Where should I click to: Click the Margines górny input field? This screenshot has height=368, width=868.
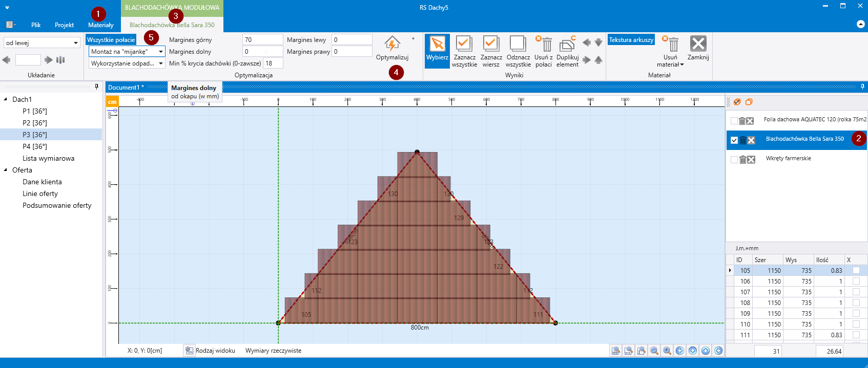tap(262, 40)
